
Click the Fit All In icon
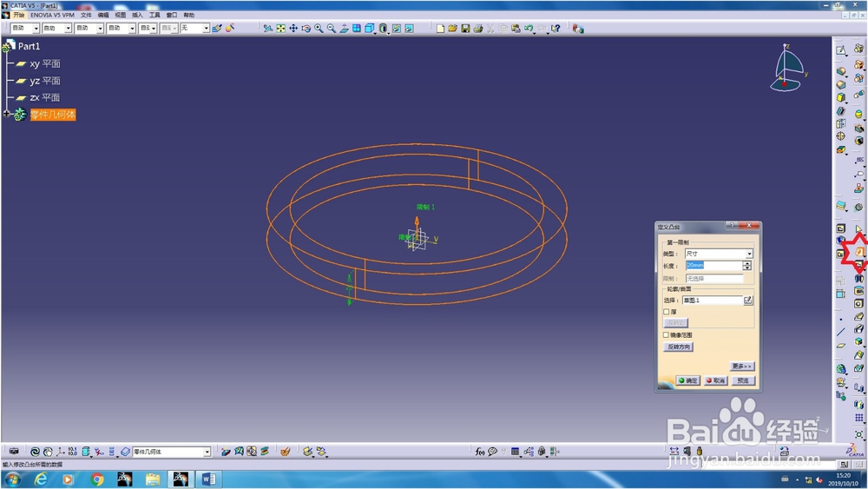[280, 29]
